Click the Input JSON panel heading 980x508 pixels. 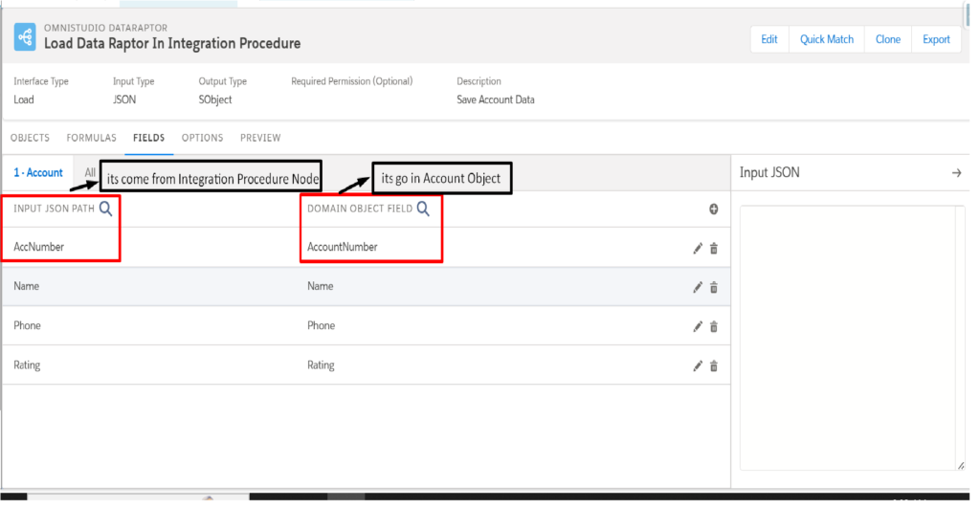click(769, 172)
